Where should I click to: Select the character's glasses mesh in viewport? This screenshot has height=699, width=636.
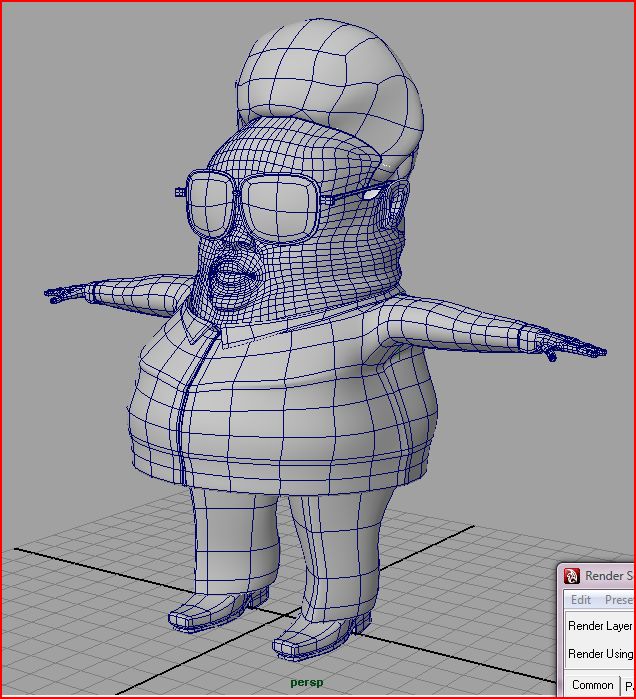click(253, 208)
